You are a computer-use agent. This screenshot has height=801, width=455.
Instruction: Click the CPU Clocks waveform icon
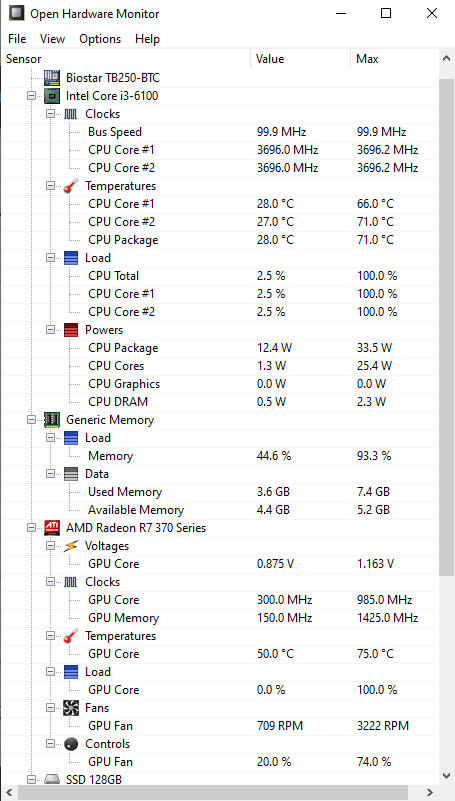point(71,114)
